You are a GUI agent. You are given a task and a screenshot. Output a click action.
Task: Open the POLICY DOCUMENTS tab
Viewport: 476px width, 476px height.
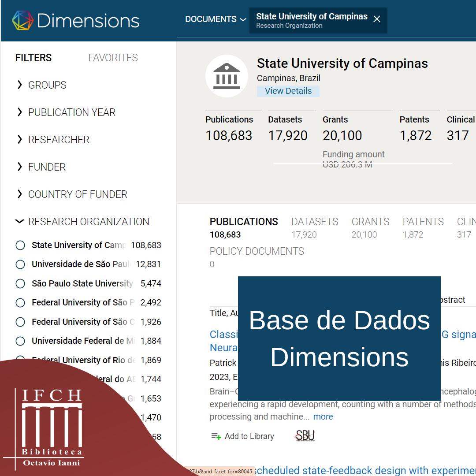pos(257,257)
